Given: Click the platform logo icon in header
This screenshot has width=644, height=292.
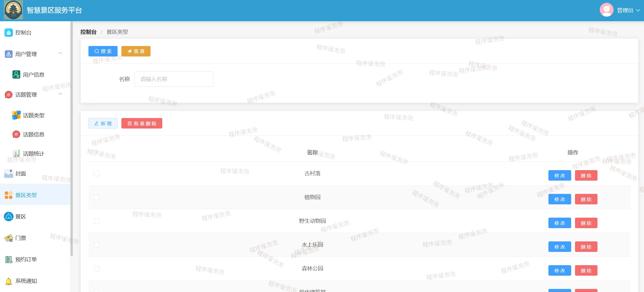Looking at the screenshot, I should point(13,10).
